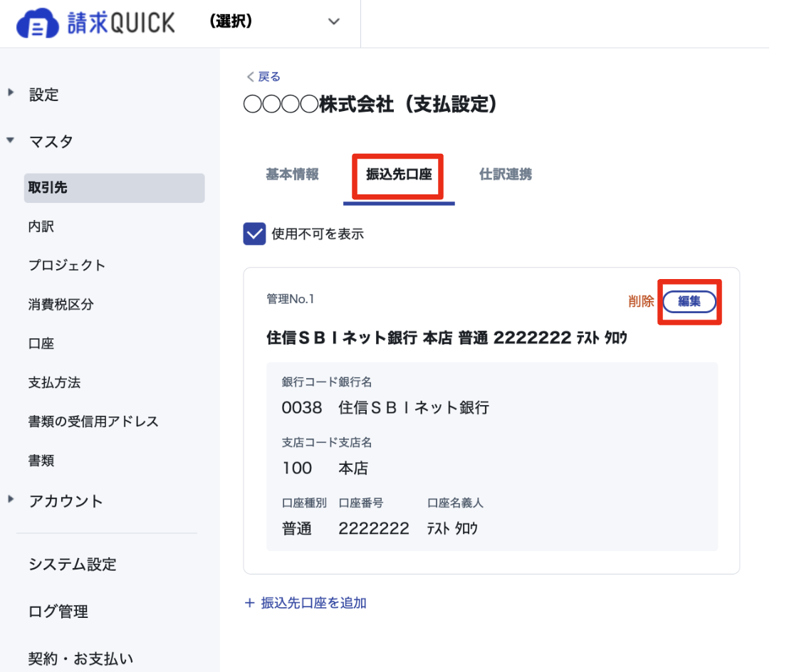The width and height of the screenshot is (809, 672).
Task: Open ログ管理 in the sidebar
Action: (58, 611)
